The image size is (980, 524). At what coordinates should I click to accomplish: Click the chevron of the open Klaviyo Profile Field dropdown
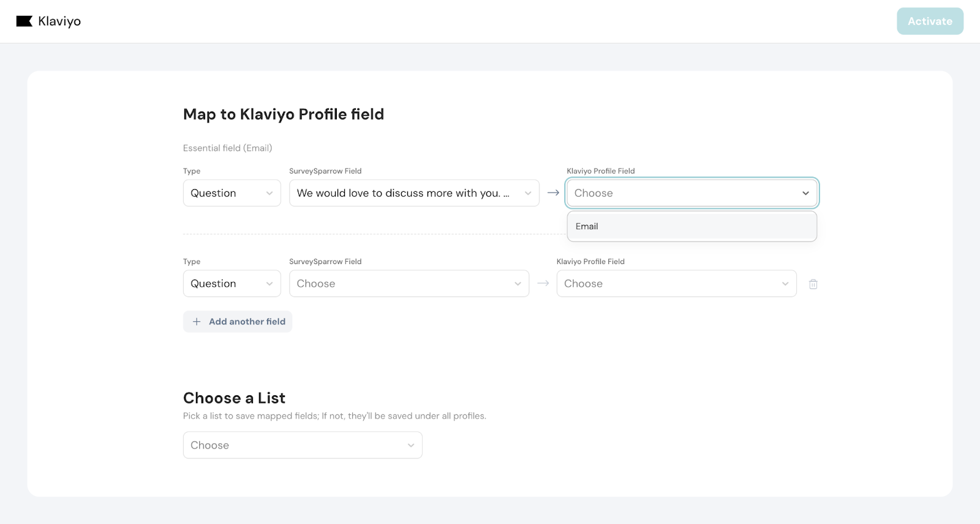pos(805,193)
